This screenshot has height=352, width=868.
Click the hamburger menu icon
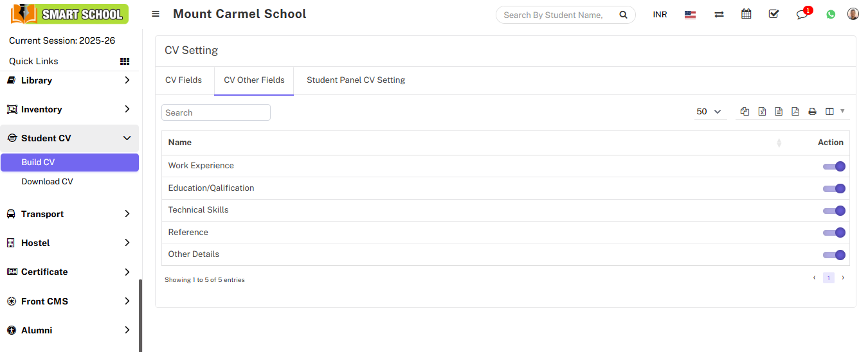156,14
